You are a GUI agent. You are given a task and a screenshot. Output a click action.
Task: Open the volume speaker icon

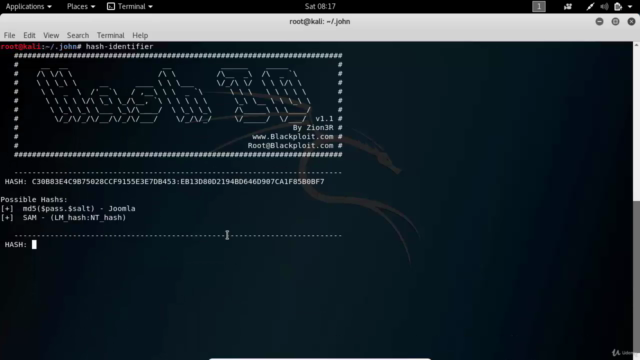[x=604, y=7]
